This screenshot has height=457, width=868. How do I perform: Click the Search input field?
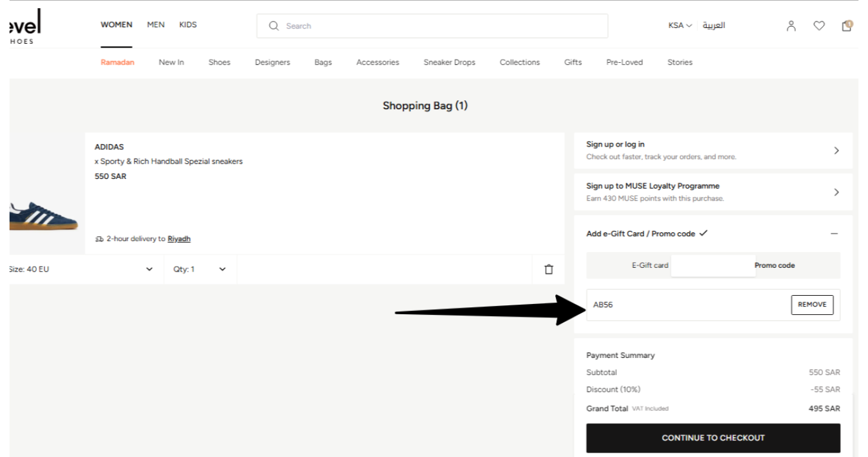432,26
